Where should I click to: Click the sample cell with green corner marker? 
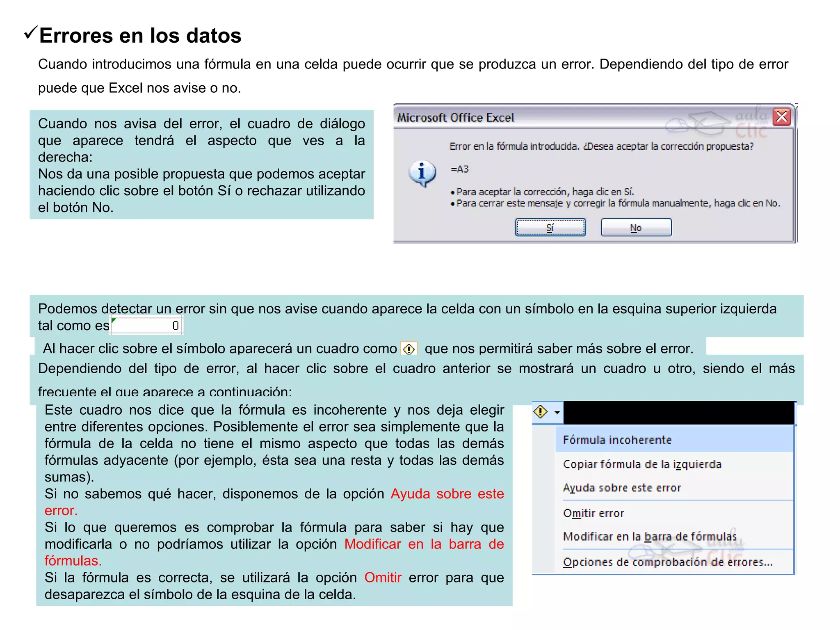coord(146,326)
